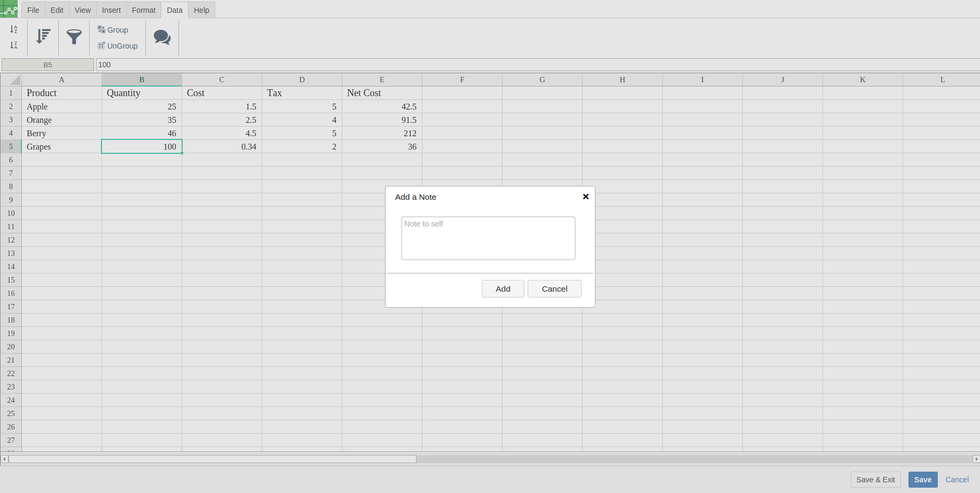Screen dimensions: 980x493
Task: Click the blue Save button
Action: (922, 480)
